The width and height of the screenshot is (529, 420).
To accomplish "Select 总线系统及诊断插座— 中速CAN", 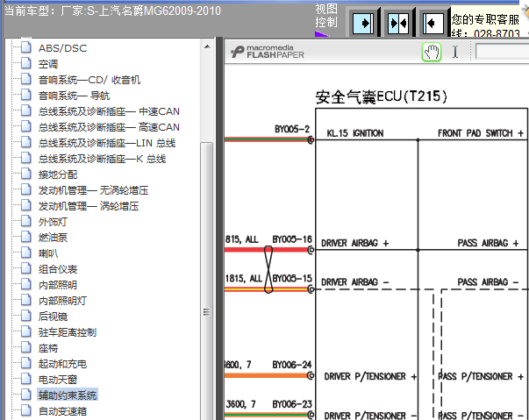I will click(109, 111).
